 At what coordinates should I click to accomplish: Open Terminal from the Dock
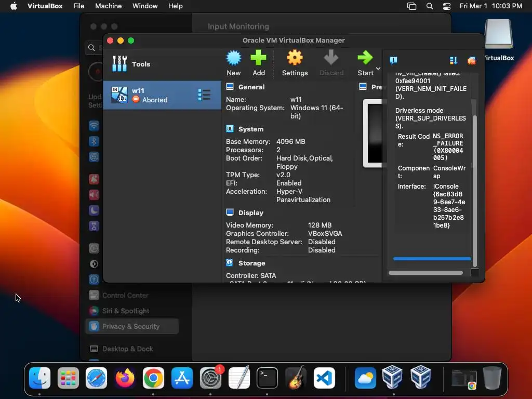point(267,378)
